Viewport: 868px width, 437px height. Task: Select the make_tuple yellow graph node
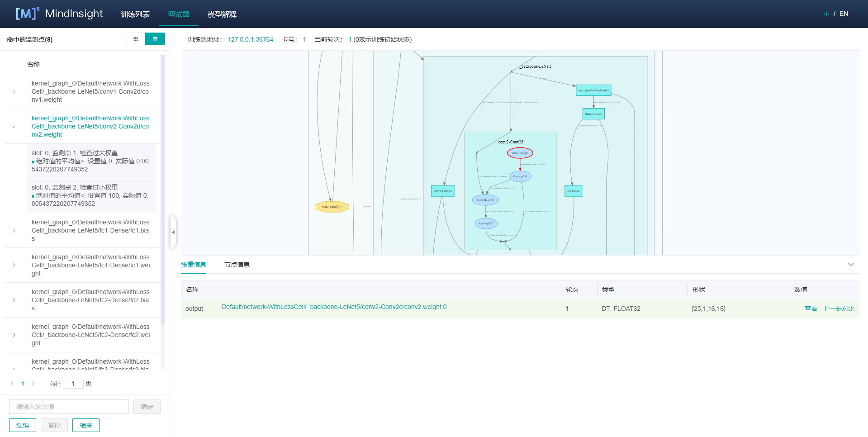[332, 207]
